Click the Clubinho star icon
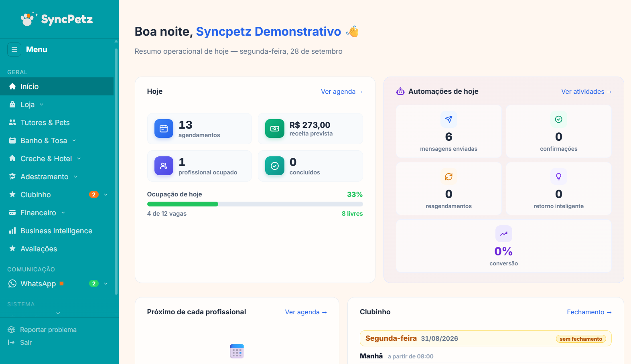Screen dimensions: 631x364 tap(12, 194)
